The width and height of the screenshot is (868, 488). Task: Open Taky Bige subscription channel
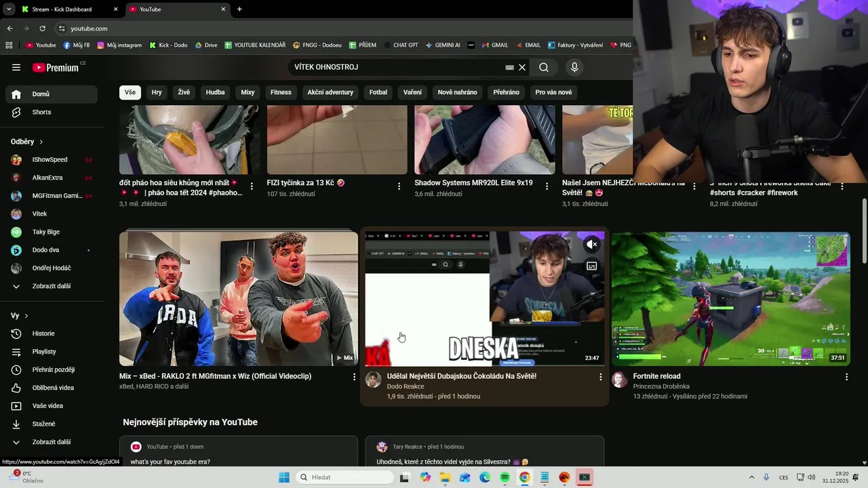coord(52,232)
